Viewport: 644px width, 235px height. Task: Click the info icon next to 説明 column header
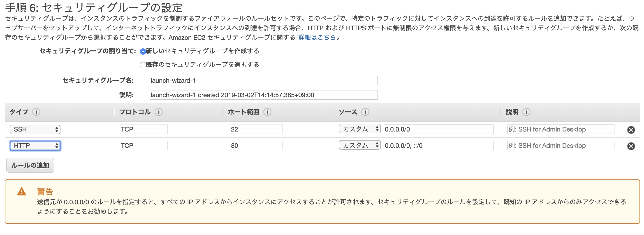526,112
